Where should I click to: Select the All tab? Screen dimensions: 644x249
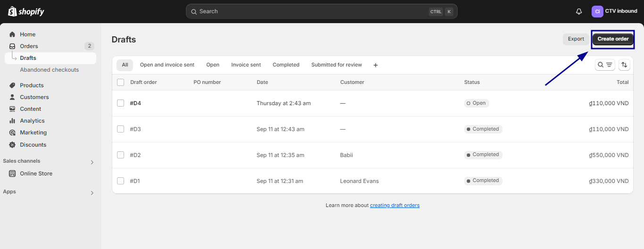tap(125, 65)
